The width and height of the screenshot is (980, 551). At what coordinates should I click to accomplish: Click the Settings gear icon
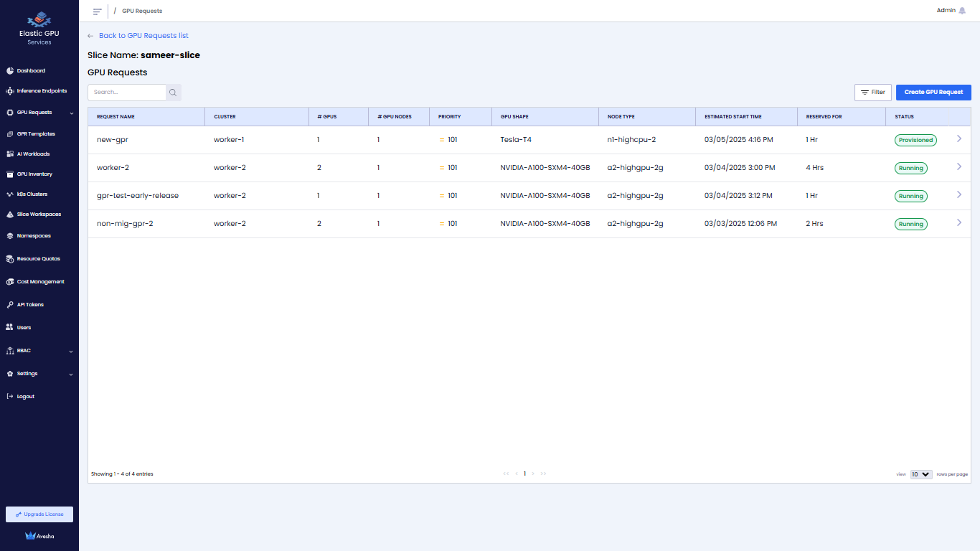pyautogui.click(x=10, y=374)
